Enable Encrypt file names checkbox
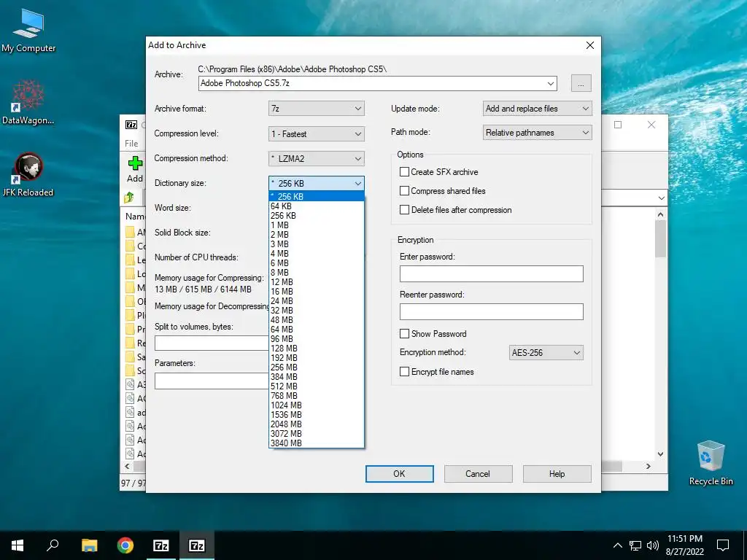This screenshot has height=560, width=747. tap(404, 372)
